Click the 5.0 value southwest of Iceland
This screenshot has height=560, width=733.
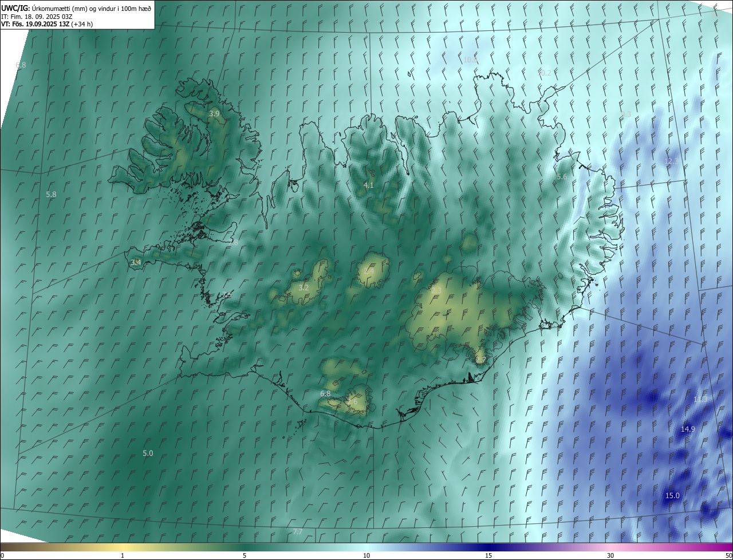[x=148, y=453]
